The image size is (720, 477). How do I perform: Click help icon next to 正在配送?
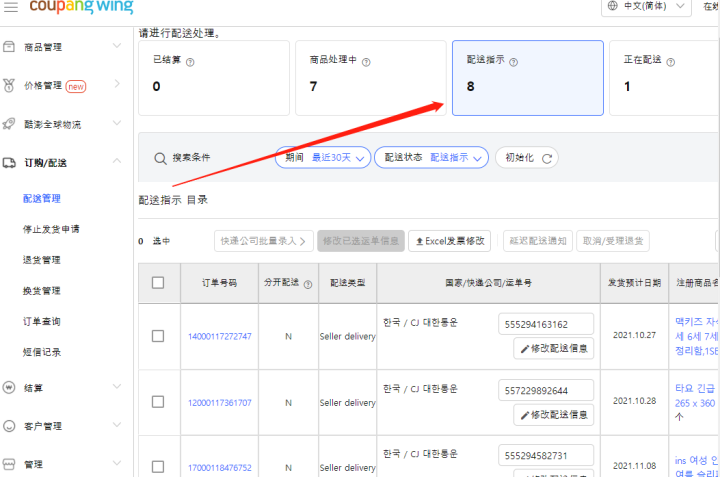[x=671, y=62]
